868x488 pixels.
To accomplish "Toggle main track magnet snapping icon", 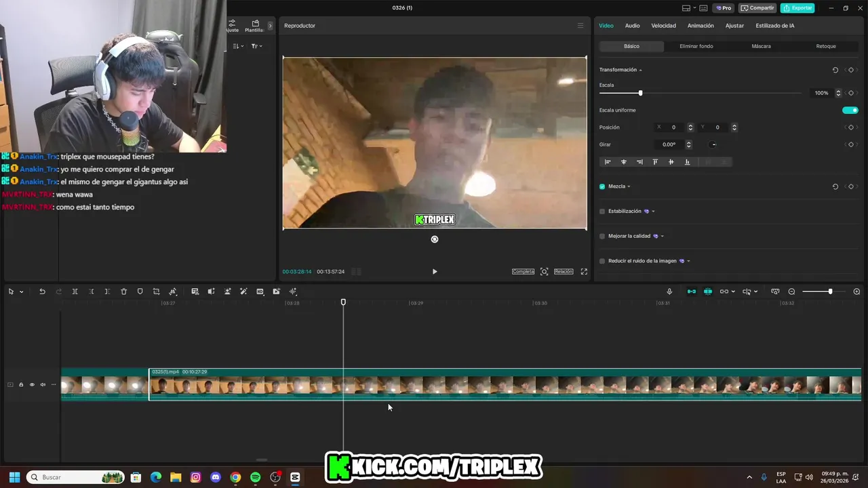I will point(692,291).
